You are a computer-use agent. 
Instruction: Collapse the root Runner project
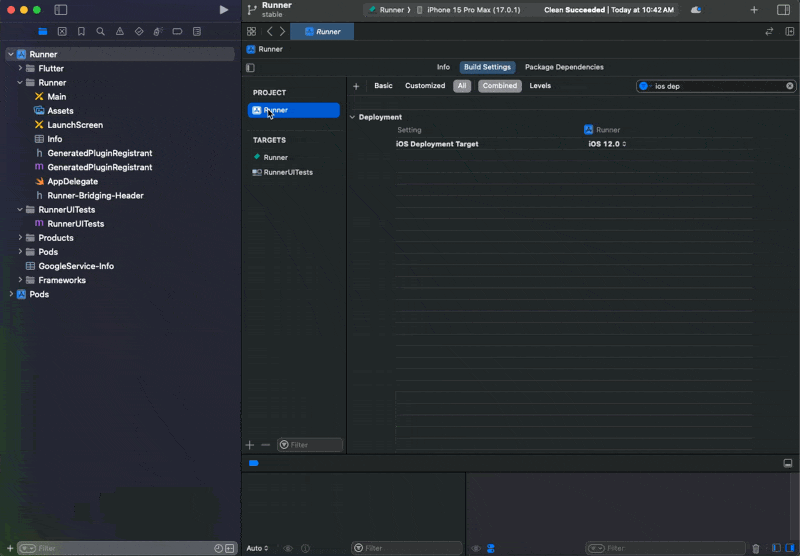(11, 54)
